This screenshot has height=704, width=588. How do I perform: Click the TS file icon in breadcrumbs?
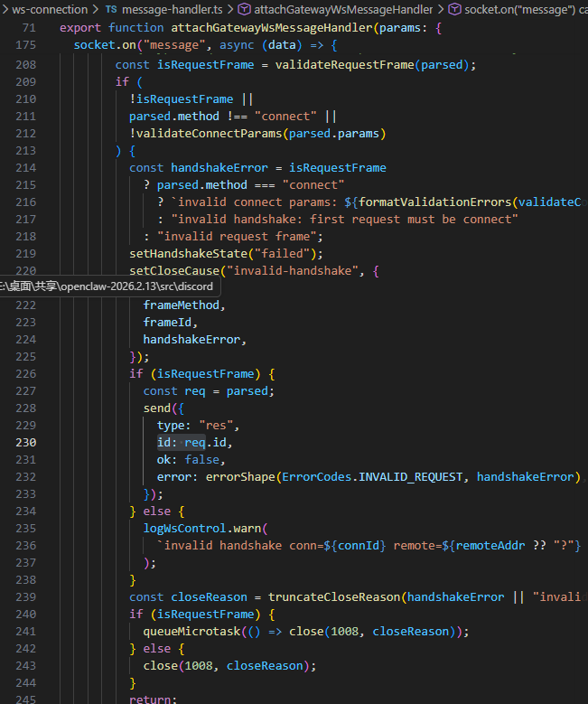point(111,9)
